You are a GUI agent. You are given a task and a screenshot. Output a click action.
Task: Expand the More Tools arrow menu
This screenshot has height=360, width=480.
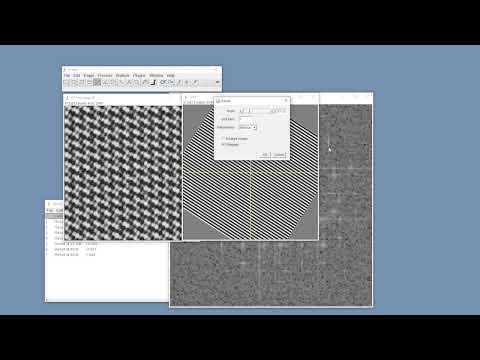(x=218, y=82)
